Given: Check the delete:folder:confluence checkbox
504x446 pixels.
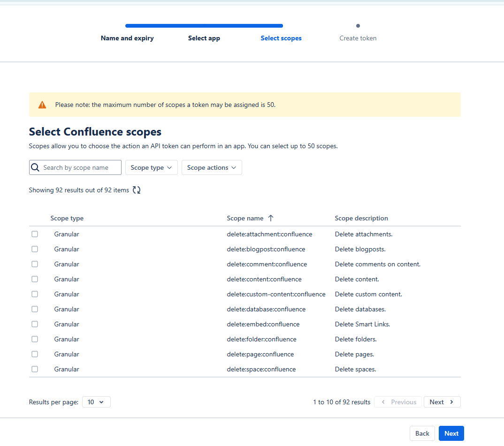Looking at the screenshot, I should pyautogui.click(x=35, y=339).
